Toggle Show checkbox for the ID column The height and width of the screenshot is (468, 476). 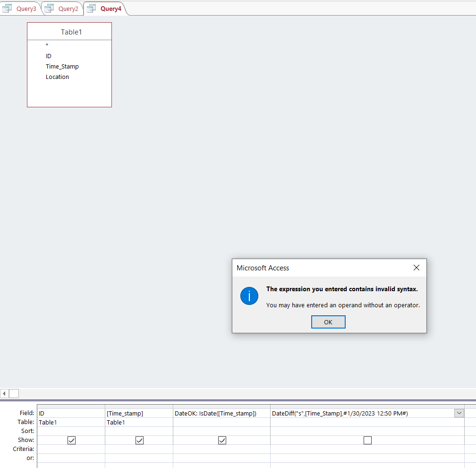[71, 440]
